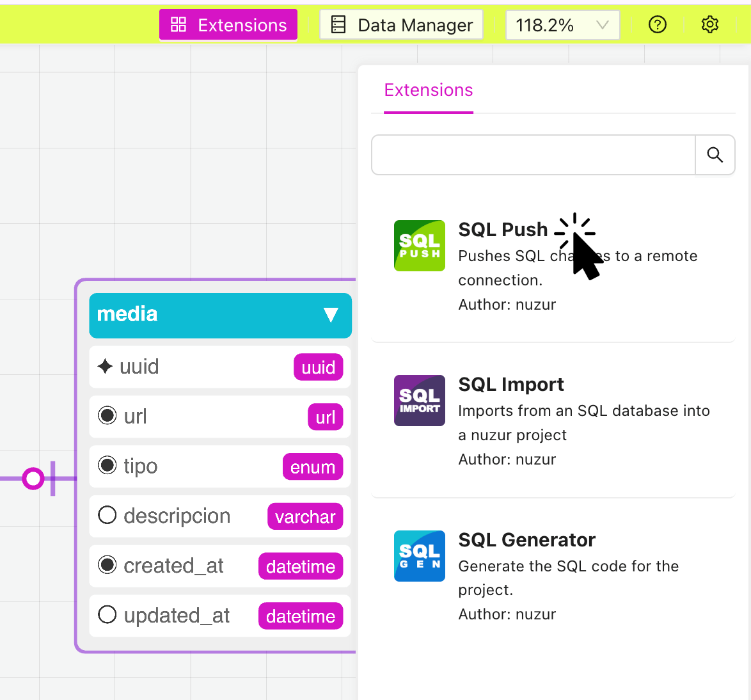The width and height of the screenshot is (751, 700).
Task: Open the Data Manager
Action: click(x=401, y=25)
